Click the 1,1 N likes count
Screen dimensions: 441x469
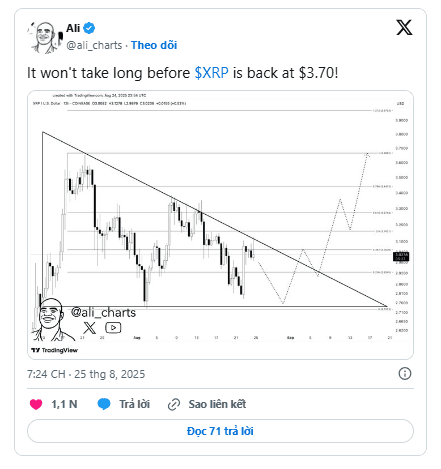(x=64, y=404)
